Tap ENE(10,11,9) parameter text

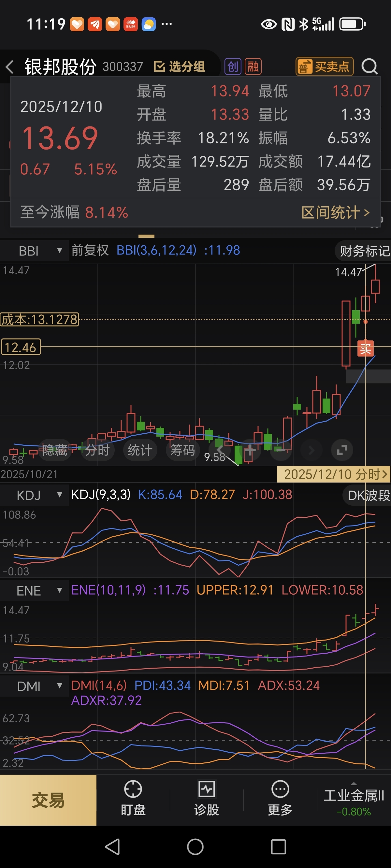(x=109, y=590)
